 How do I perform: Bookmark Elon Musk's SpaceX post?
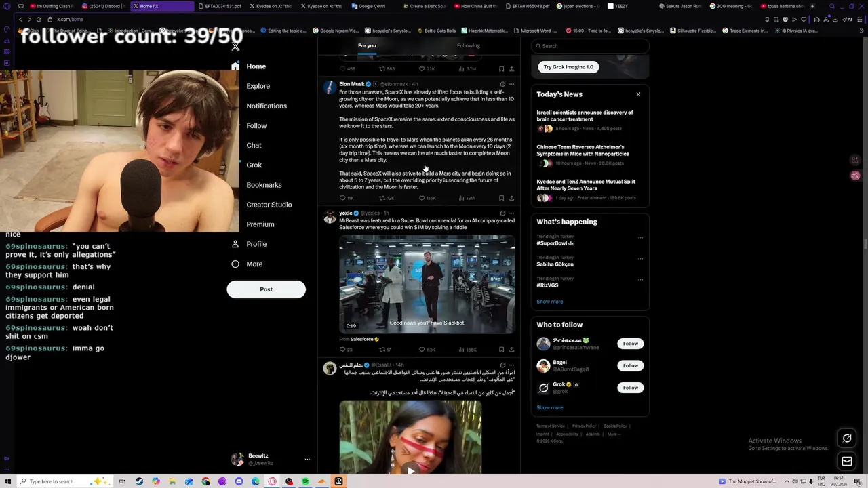click(501, 198)
